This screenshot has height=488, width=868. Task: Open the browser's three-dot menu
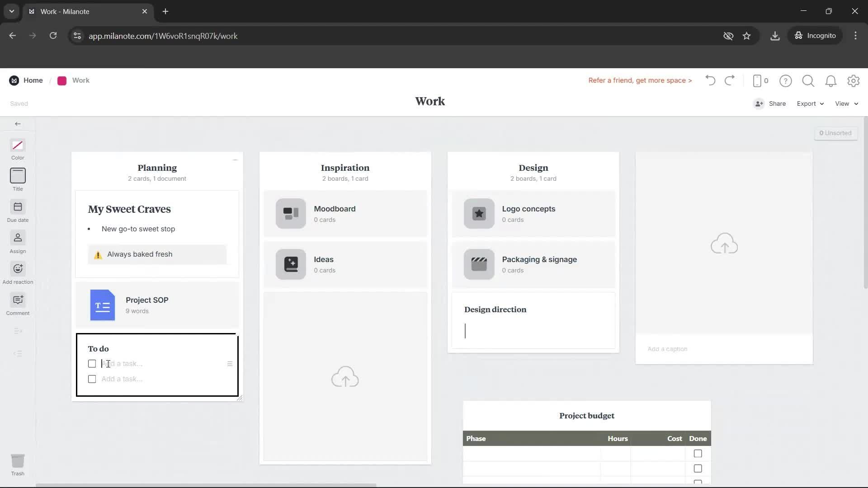pos(855,36)
